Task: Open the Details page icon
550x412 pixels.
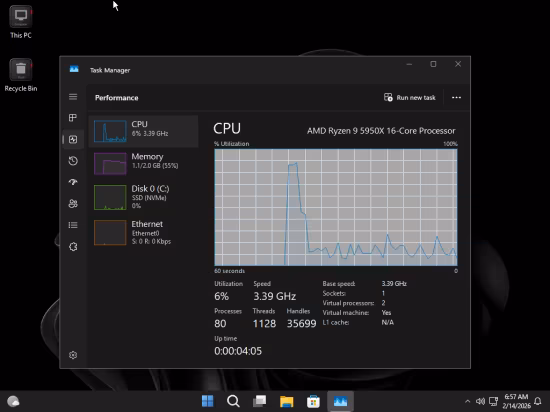Action: pyautogui.click(x=73, y=225)
